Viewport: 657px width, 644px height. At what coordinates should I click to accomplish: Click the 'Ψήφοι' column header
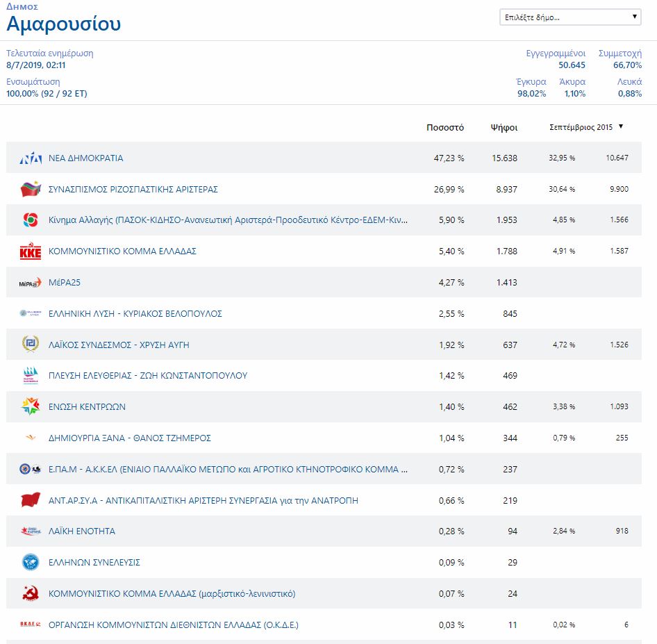[504, 127]
